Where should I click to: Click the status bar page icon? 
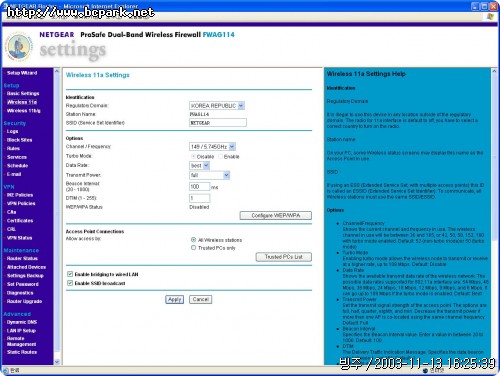6,370
